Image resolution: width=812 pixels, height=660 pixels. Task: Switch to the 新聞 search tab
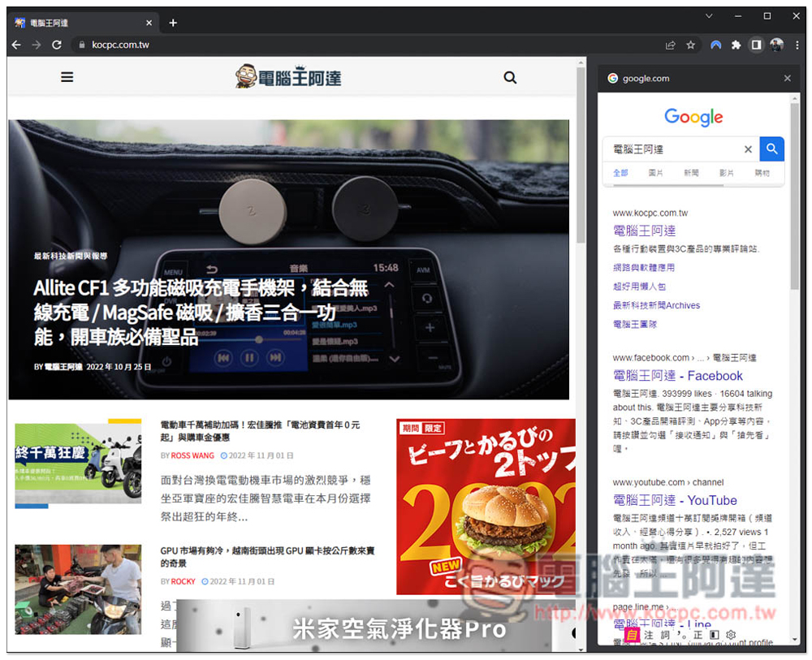(691, 173)
